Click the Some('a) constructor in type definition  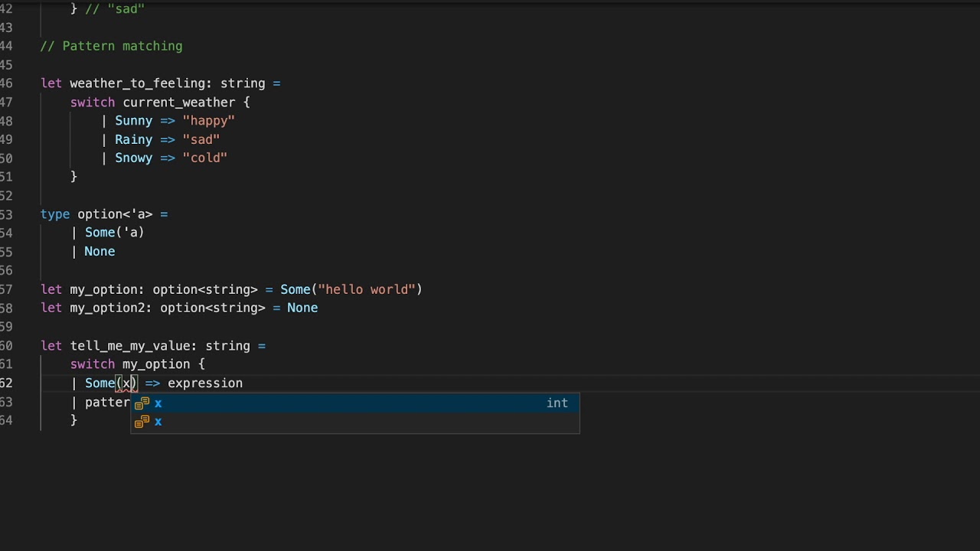(114, 233)
